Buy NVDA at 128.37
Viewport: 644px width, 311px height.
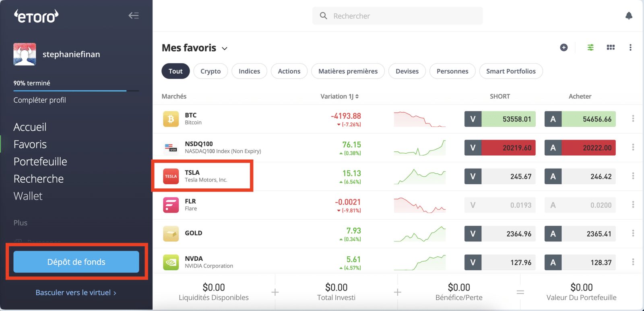click(580, 262)
